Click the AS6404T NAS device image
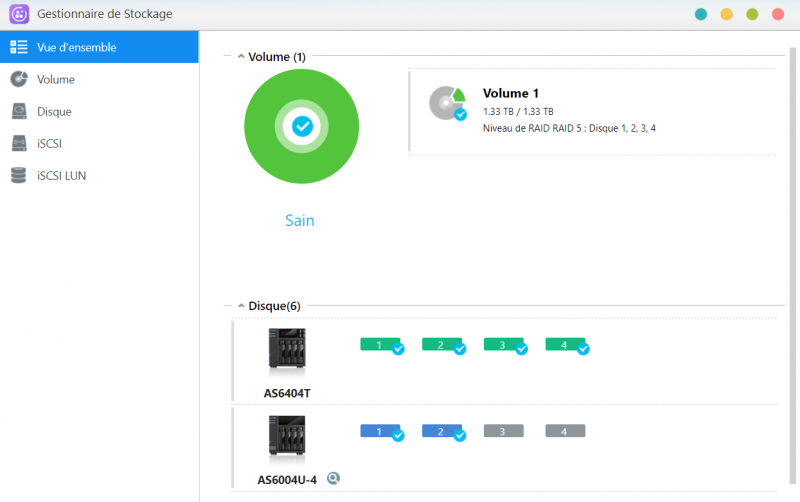The width and height of the screenshot is (800, 502). 287,348
